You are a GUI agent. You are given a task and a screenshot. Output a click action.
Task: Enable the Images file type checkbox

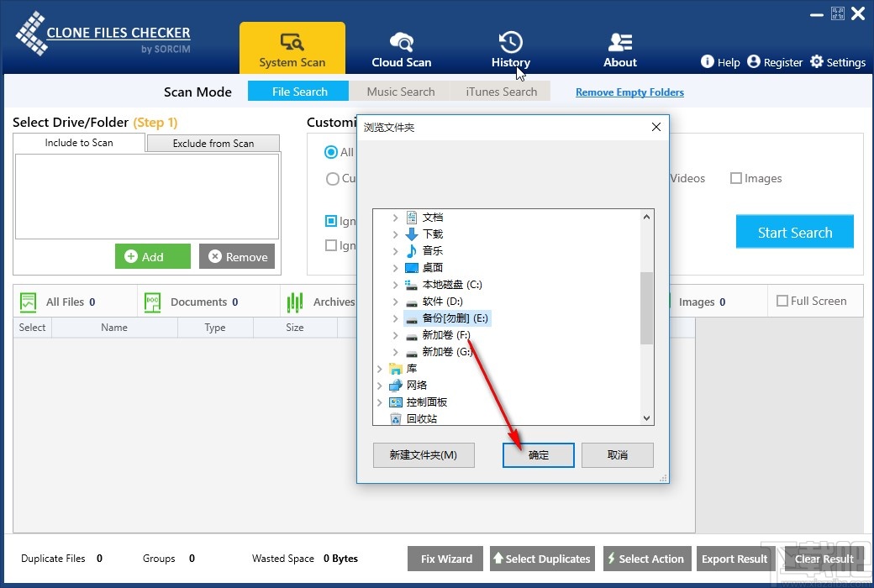point(736,178)
